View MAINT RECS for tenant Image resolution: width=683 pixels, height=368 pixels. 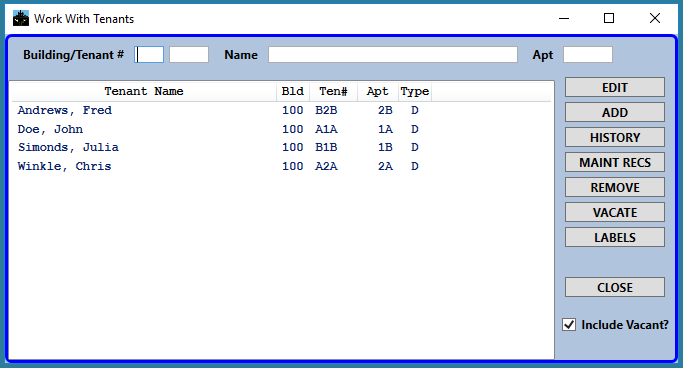tap(615, 162)
